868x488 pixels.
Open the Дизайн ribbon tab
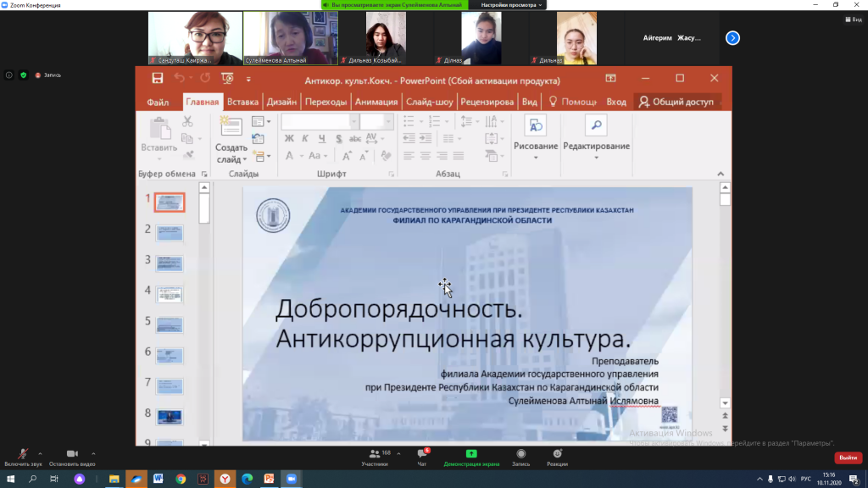[x=281, y=102]
